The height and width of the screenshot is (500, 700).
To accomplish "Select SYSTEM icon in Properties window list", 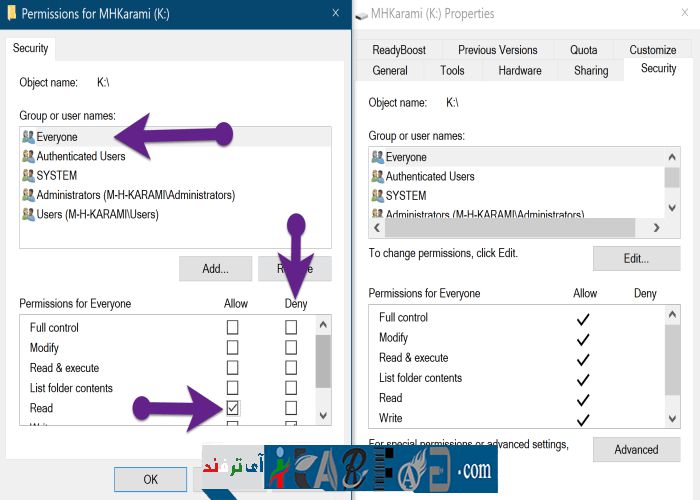I will pos(377,196).
